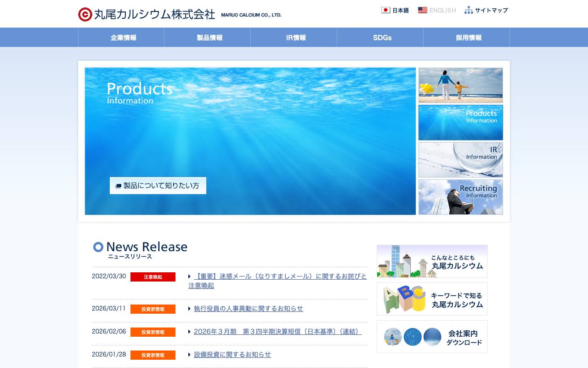The image size is (588, 368).
Task: Open the 設備投資に関するお知らせ link
Action: click(232, 355)
